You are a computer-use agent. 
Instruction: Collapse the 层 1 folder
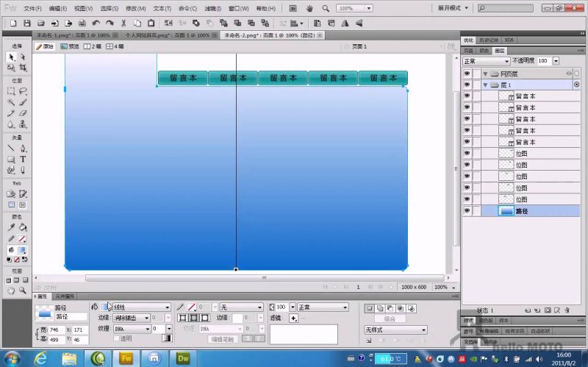tap(485, 85)
